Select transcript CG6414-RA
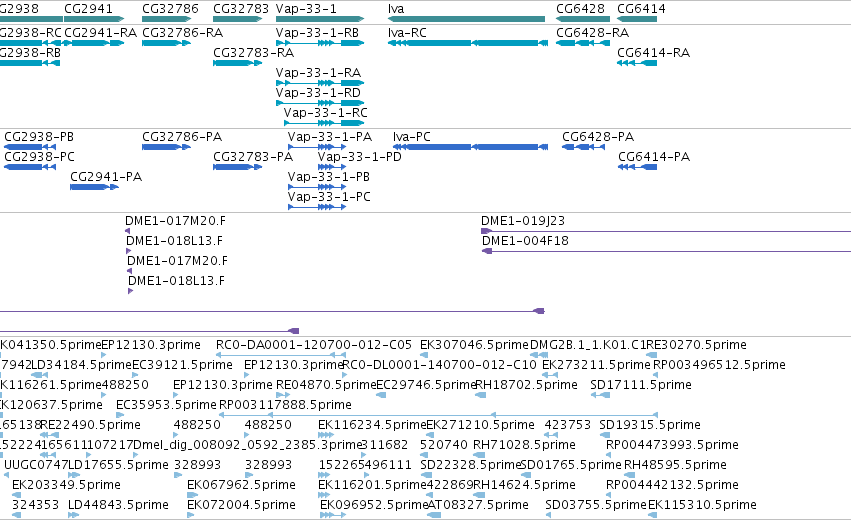The width and height of the screenshot is (851, 520). (x=653, y=53)
